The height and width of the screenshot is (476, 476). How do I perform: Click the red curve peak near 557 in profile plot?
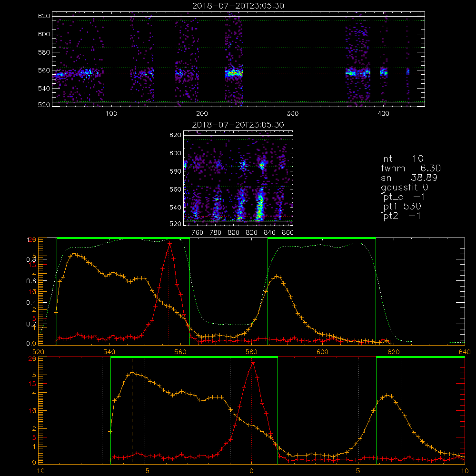click(169, 243)
